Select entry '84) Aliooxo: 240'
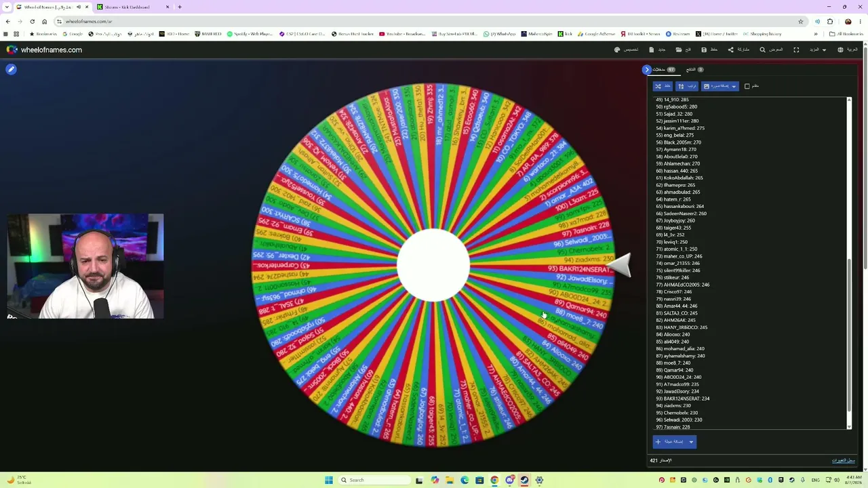 (673, 334)
